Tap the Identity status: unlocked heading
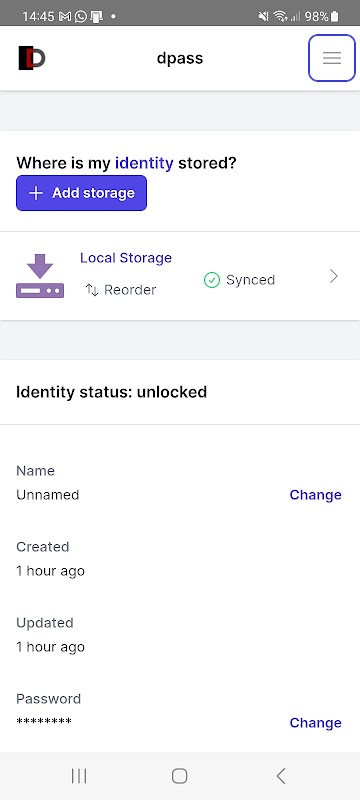This screenshot has width=360, height=800. coord(112,392)
